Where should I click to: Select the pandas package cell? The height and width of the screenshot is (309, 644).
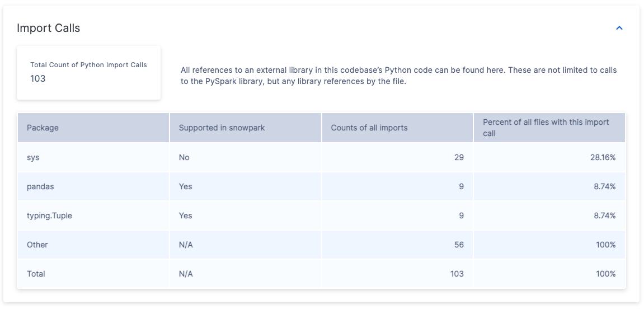pos(40,186)
